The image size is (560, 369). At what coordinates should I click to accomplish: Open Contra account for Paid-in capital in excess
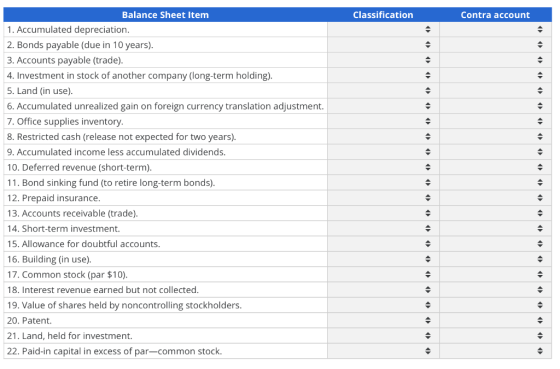[x=495, y=351]
